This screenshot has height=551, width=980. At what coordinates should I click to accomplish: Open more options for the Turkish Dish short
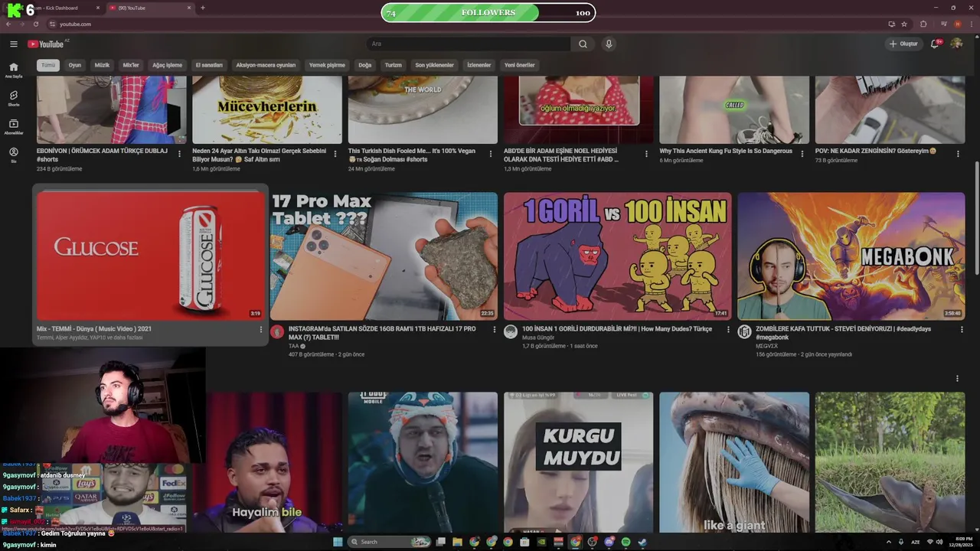pos(491,154)
